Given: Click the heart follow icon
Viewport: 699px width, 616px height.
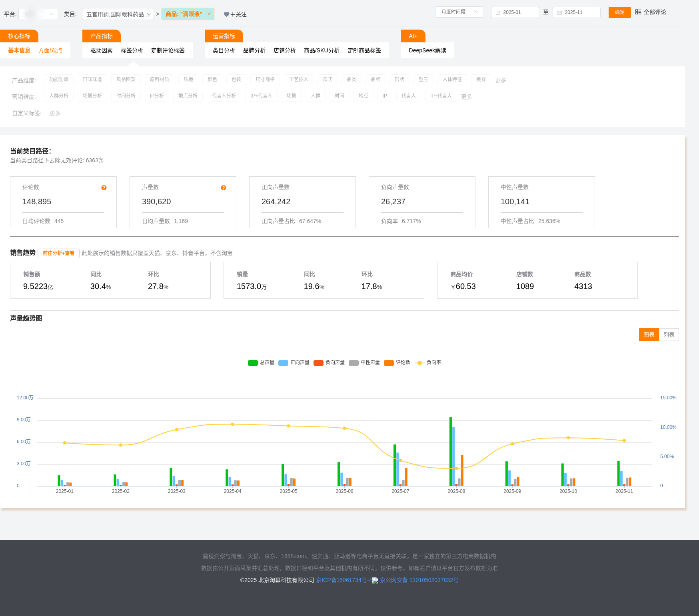Looking at the screenshot, I should [226, 14].
